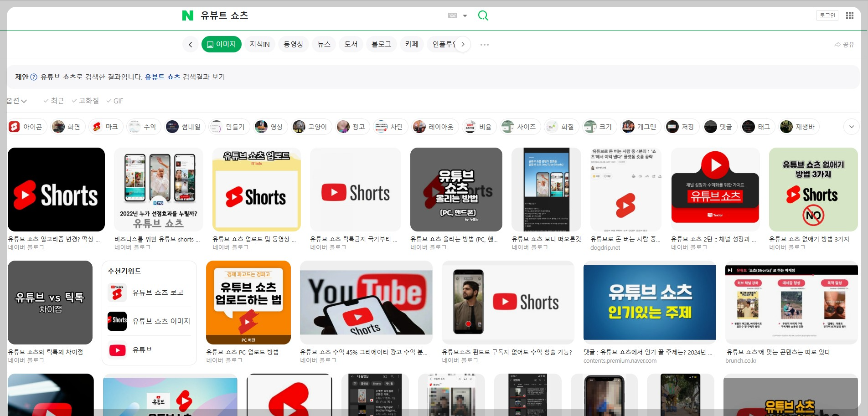Image resolution: width=868 pixels, height=416 pixels.
Task: Toggle the GIF filter
Action: point(115,101)
